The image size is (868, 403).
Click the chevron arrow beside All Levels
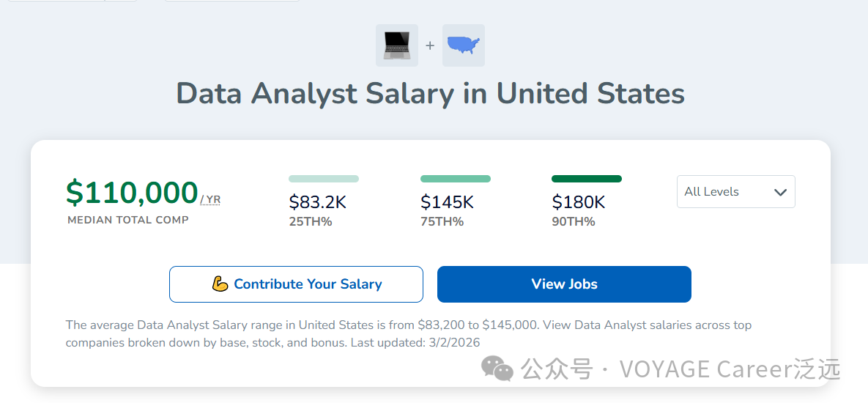coord(780,192)
